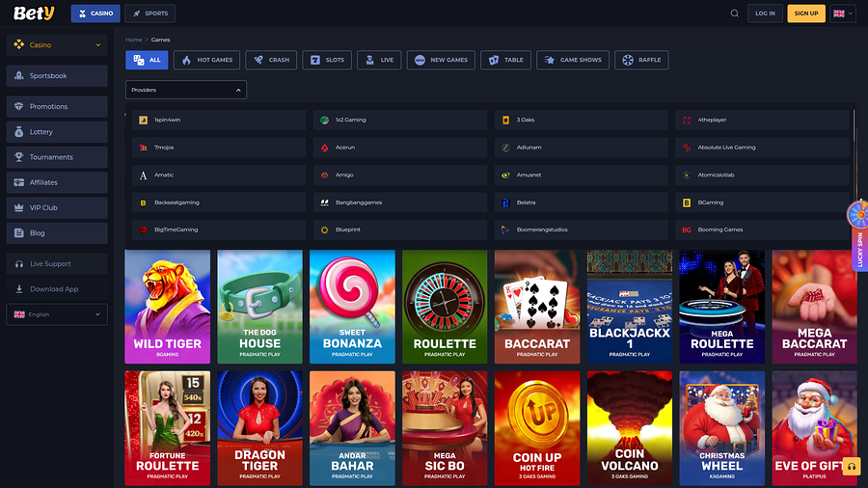Spin the Lucky Spin wheel icon
This screenshot has width=868, height=488.
pyautogui.click(x=857, y=214)
